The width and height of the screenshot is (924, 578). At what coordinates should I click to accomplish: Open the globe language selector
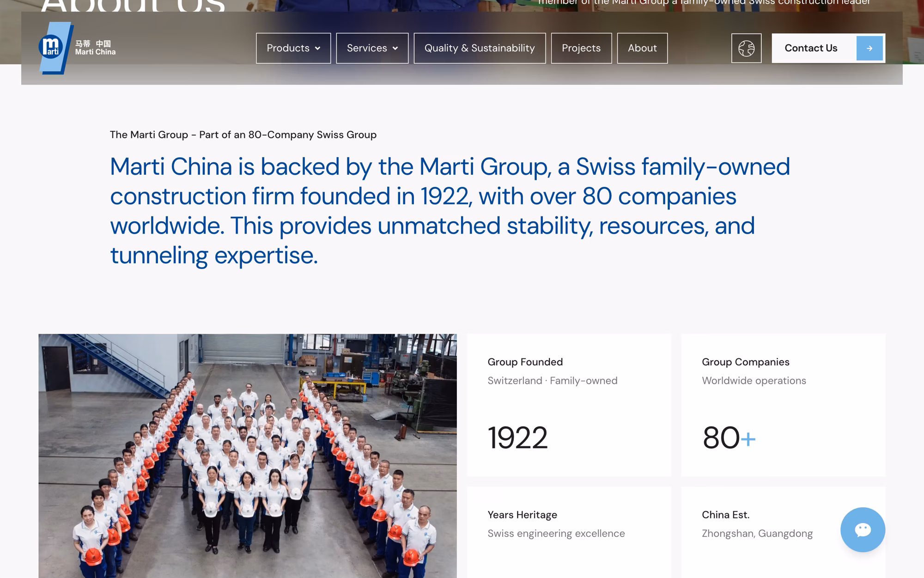pyautogui.click(x=746, y=48)
